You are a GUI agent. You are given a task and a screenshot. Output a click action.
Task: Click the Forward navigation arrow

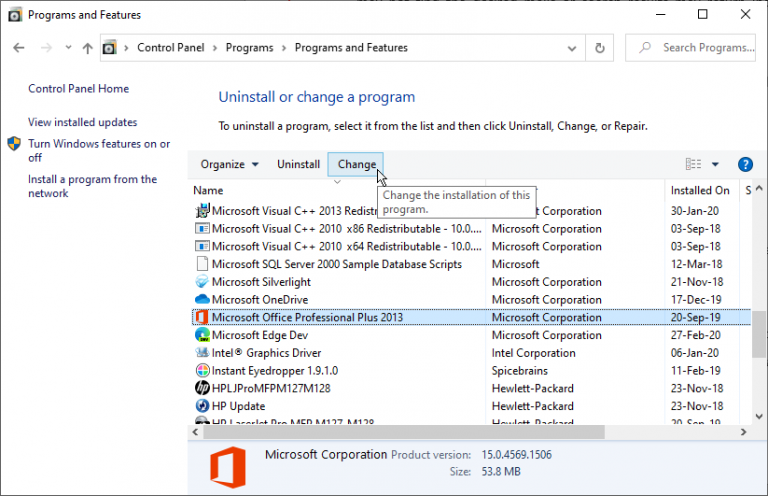coord(46,48)
